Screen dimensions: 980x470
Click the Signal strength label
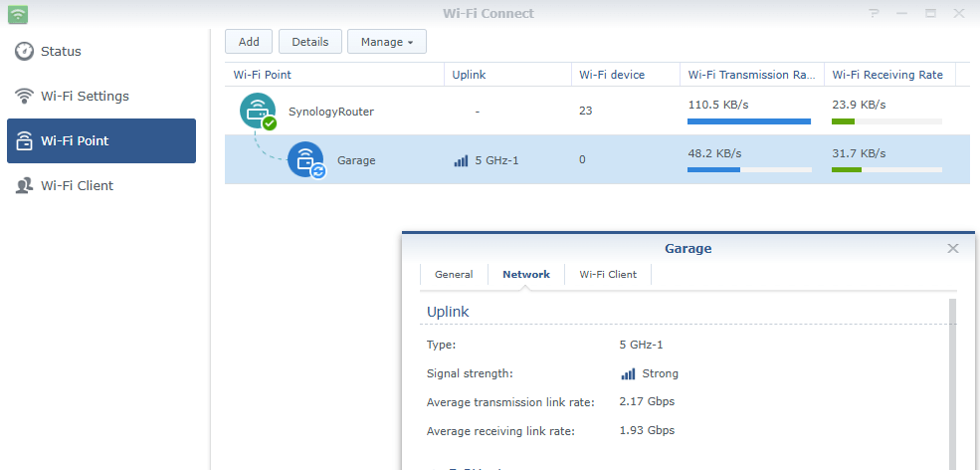[470, 374]
